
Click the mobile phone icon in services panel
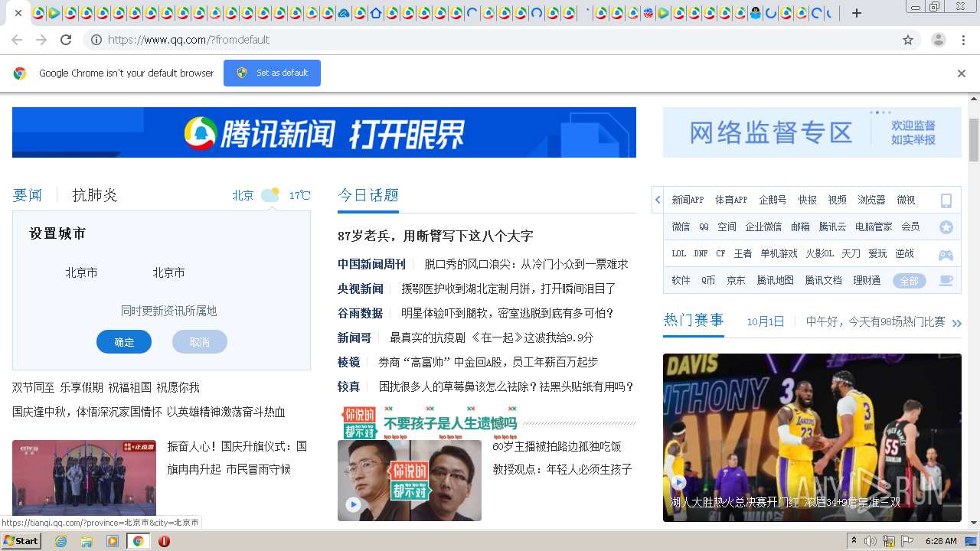coord(946,201)
